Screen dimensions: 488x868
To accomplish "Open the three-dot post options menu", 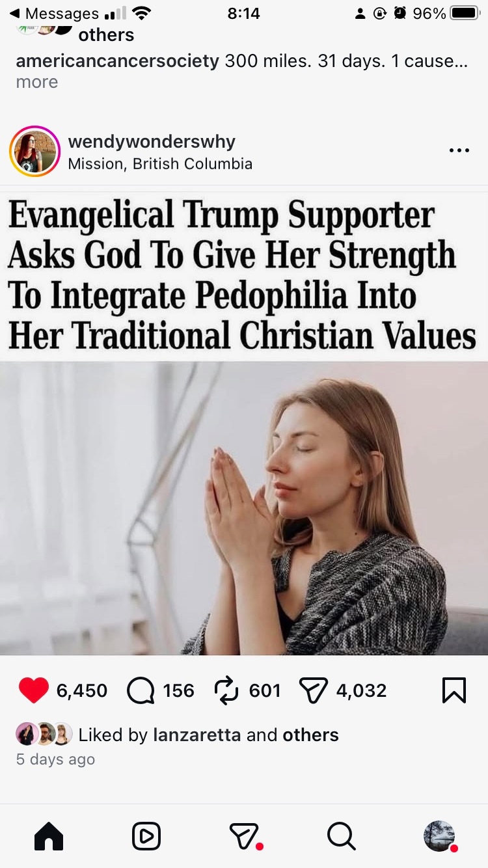I will (459, 150).
